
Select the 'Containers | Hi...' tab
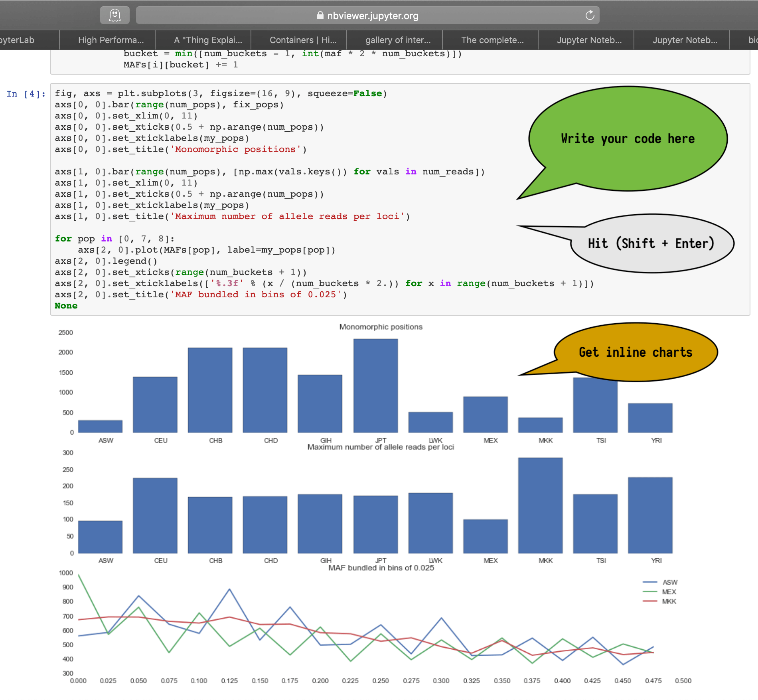[x=303, y=40]
